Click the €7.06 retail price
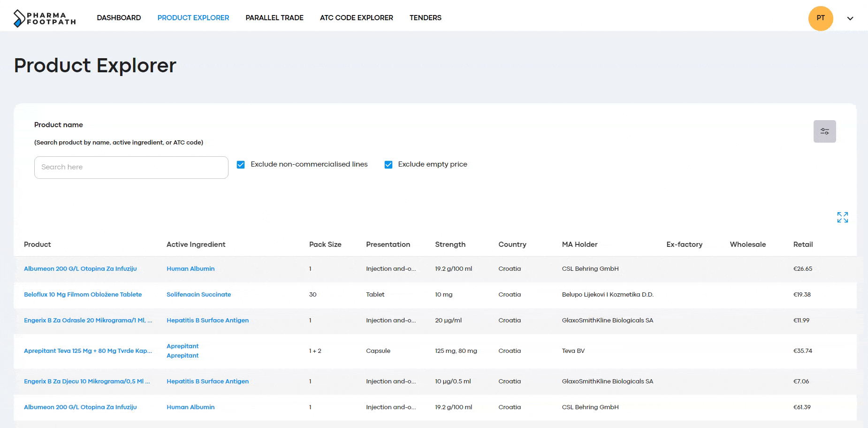Screen dimensions: 868x428 click(801, 382)
